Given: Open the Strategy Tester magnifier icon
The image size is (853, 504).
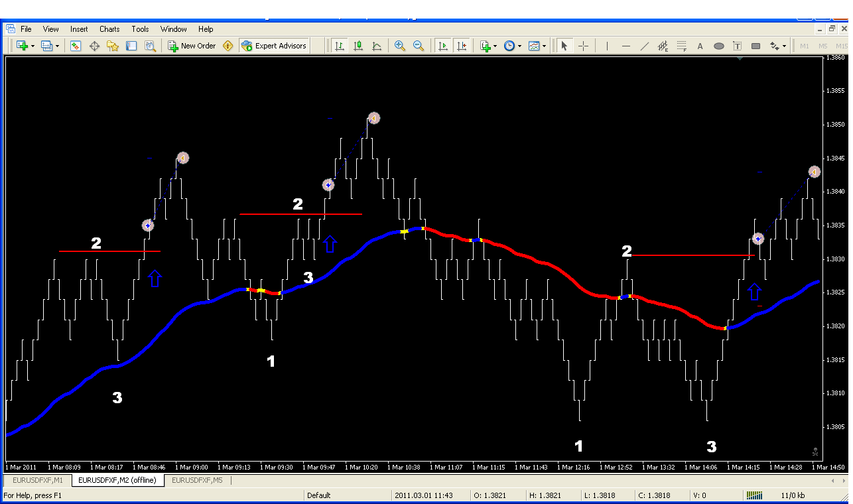Looking at the screenshot, I should pyautogui.click(x=150, y=46).
